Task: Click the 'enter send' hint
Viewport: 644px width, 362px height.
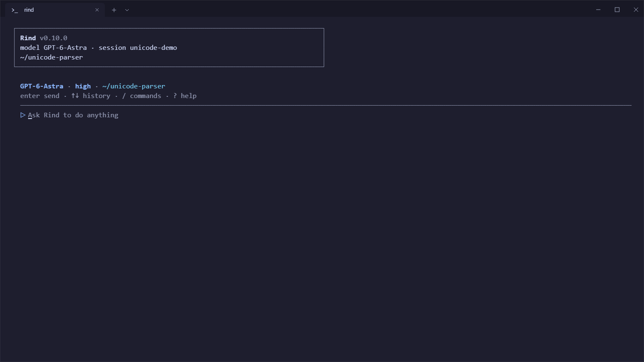Action: point(40,96)
